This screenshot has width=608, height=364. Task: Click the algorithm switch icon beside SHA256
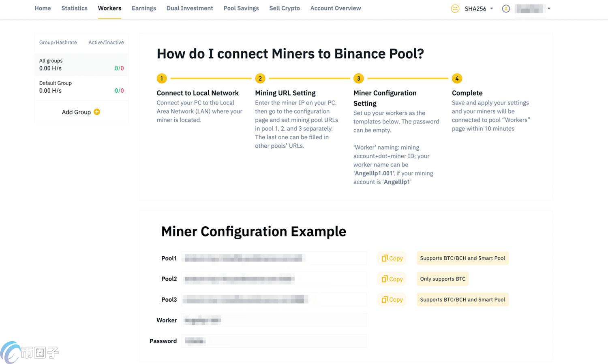coord(455,9)
